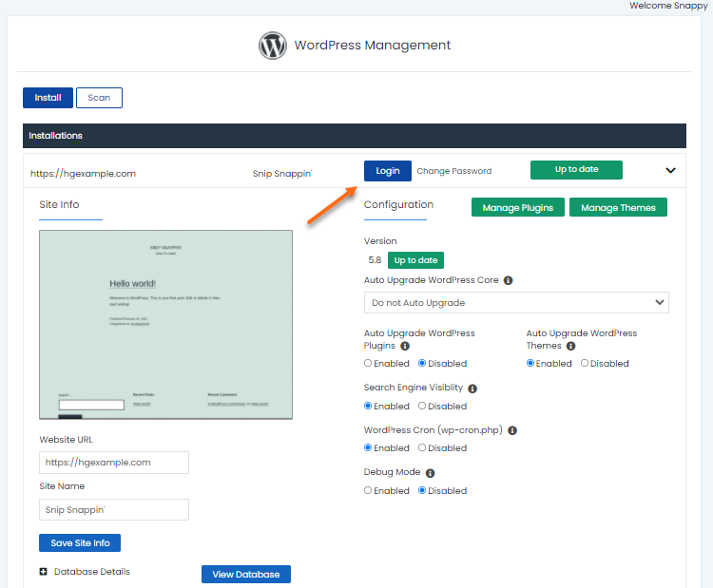Click the Change Password link

pos(453,171)
